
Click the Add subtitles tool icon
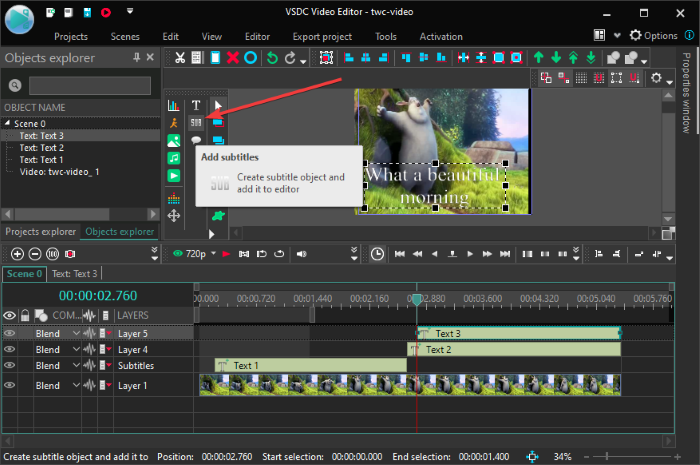(x=196, y=122)
